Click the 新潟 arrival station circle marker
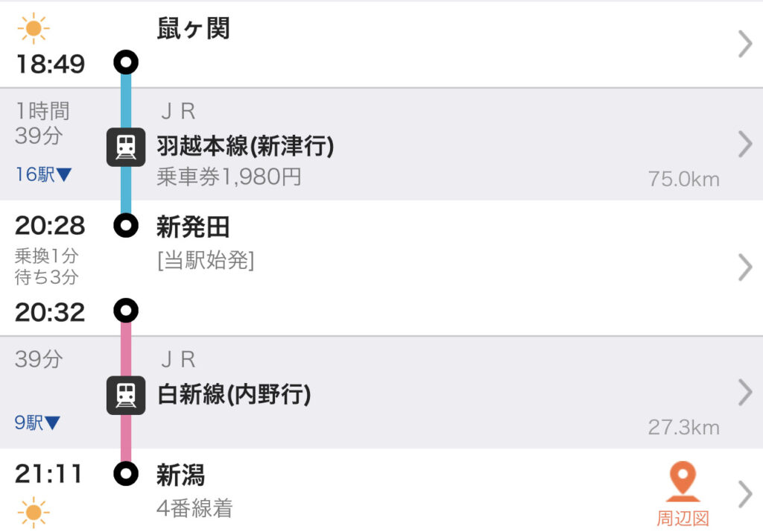This screenshot has height=532, width=763. point(126,473)
